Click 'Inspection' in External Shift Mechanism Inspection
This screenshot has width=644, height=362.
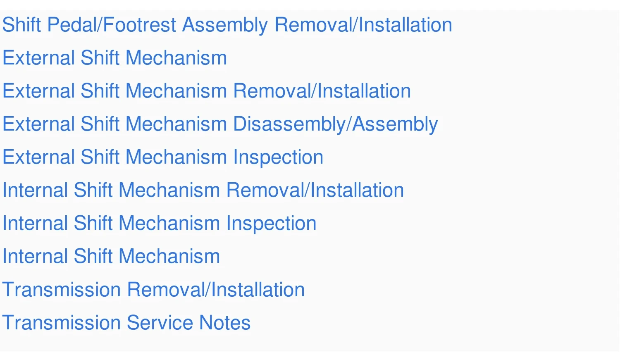pos(278,157)
